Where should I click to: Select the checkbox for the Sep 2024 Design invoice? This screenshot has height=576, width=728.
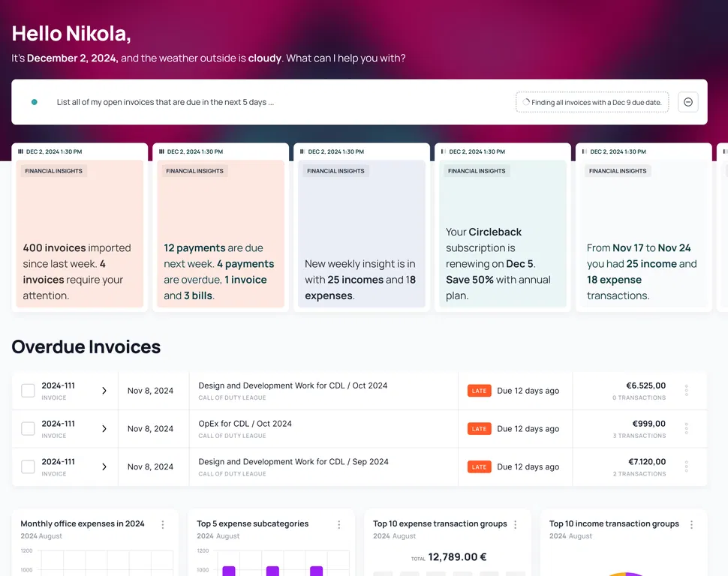point(28,467)
